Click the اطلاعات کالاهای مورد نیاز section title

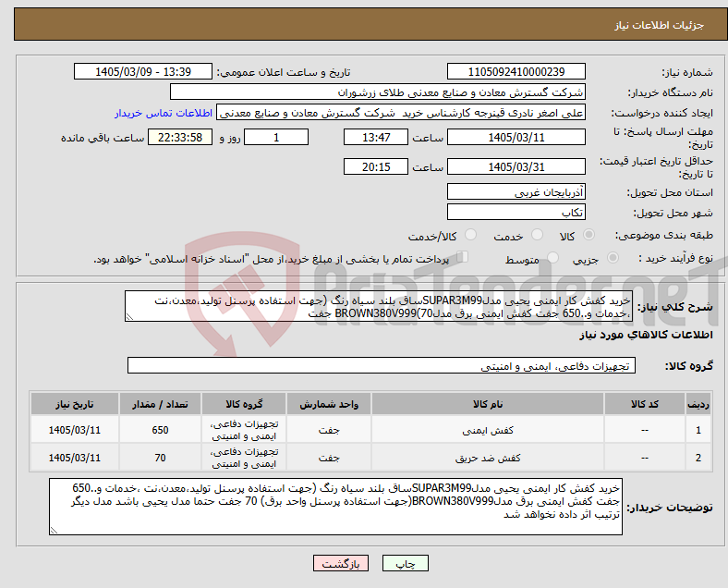click(646, 335)
